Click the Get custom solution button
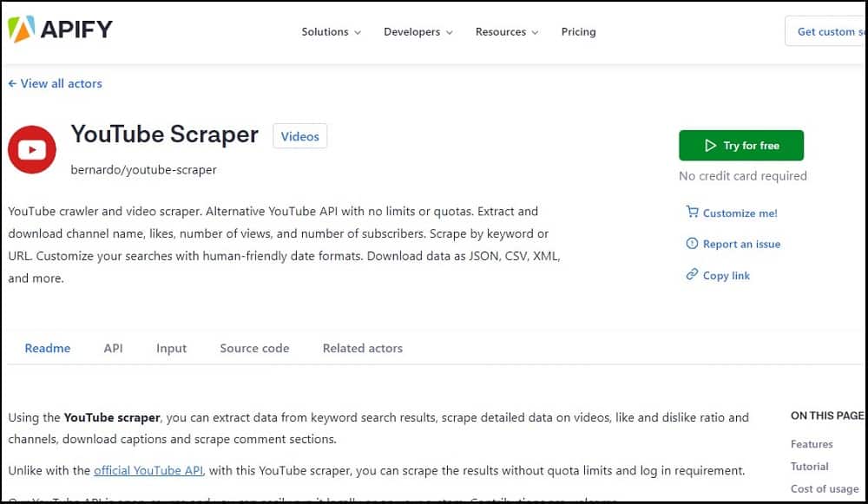The width and height of the screenshot is (868, 504). 826,31
